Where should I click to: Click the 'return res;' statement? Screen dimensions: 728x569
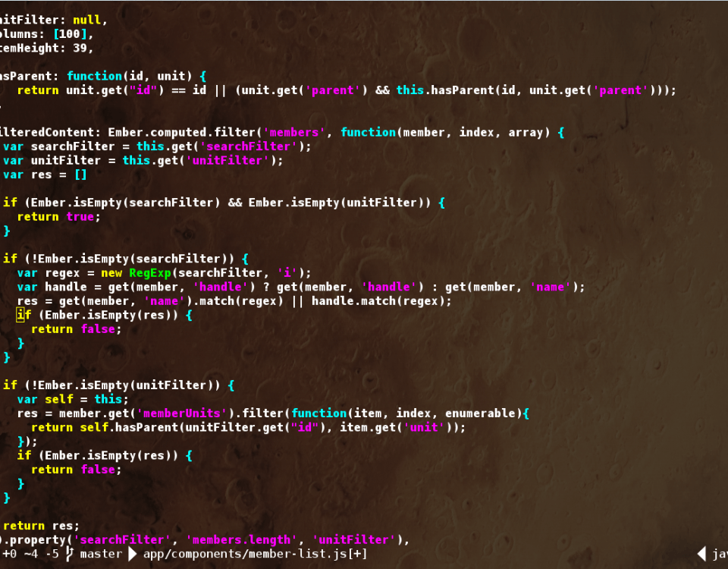pos(41,525)
